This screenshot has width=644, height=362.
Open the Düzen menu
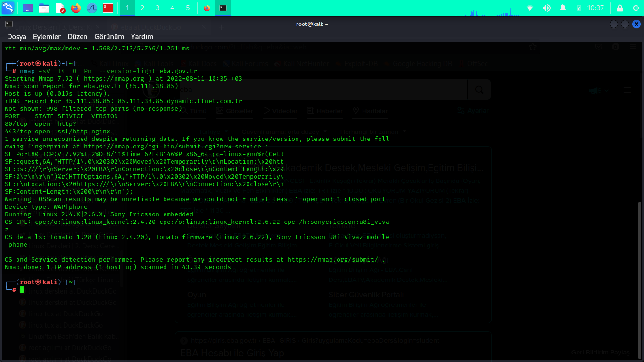77,37
